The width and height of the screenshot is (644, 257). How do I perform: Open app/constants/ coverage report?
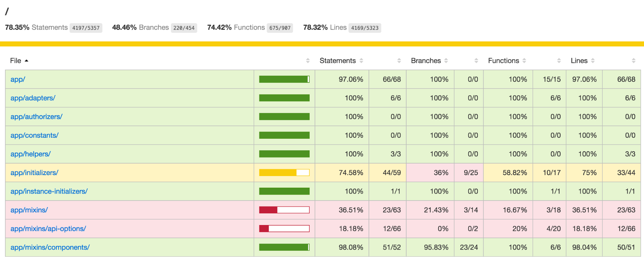34,135
